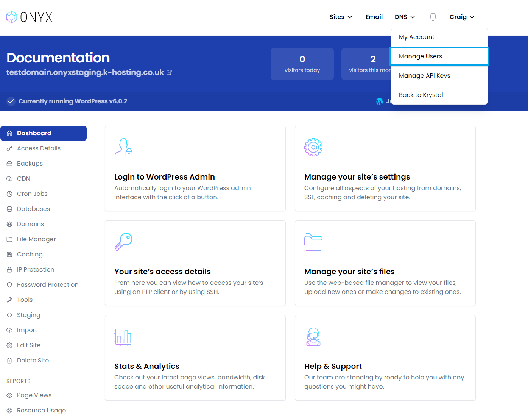The height and width of the screenshot is (420, 528).
Task: Choose Back to Krystal
Action: [439, 95]
